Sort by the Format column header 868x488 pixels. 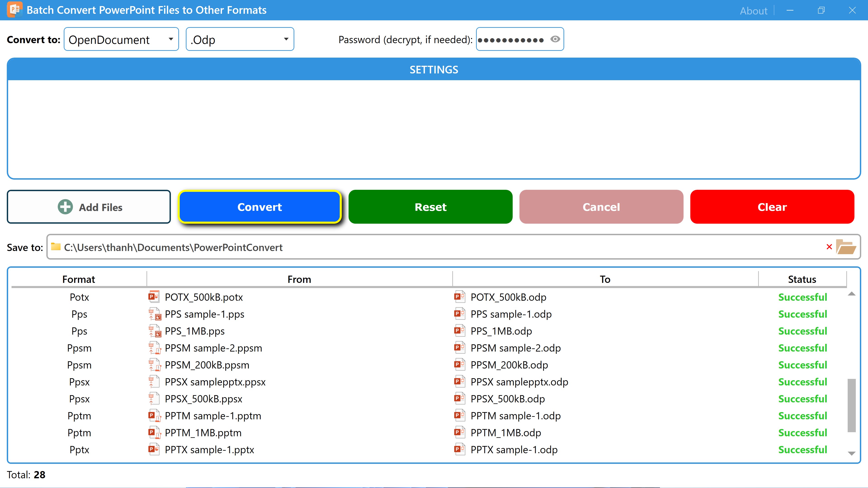coord(79,279)
